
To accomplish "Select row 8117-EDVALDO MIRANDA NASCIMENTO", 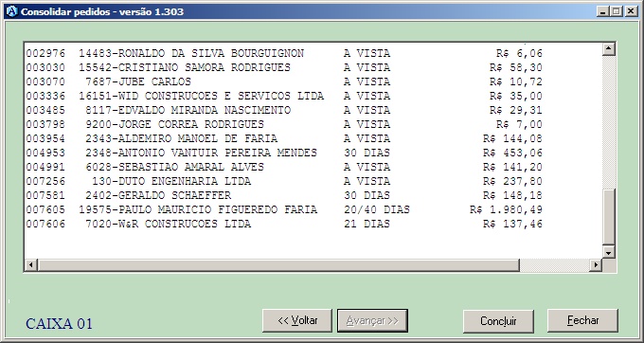I will click(284, 110).
